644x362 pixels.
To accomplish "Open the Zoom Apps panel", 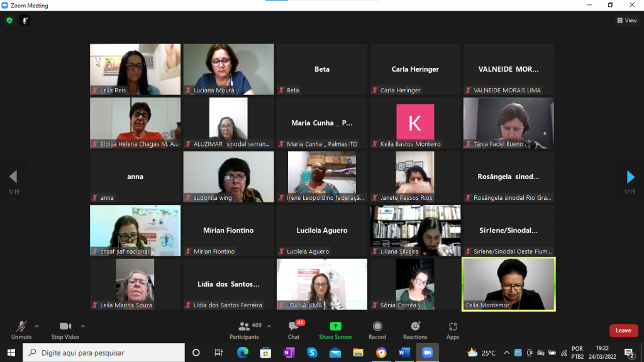I will [453, 329].
